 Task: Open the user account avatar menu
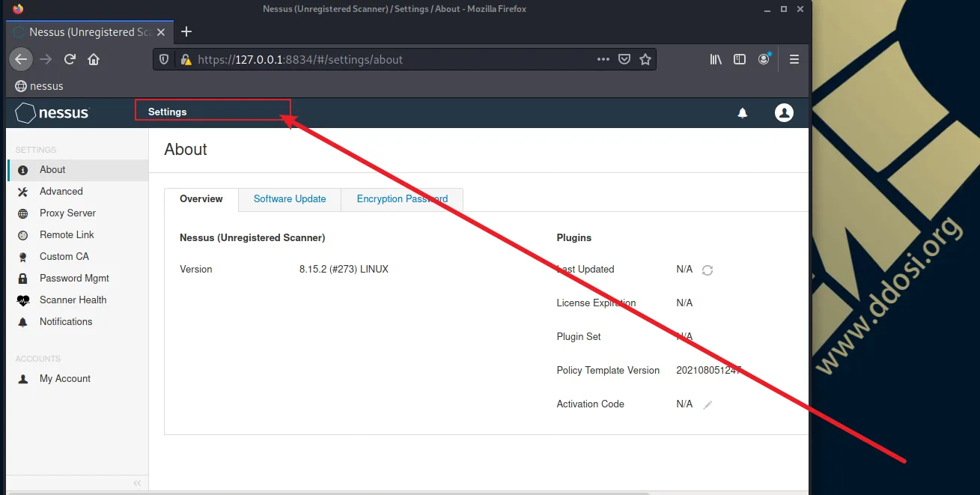(x=783, y=113)
